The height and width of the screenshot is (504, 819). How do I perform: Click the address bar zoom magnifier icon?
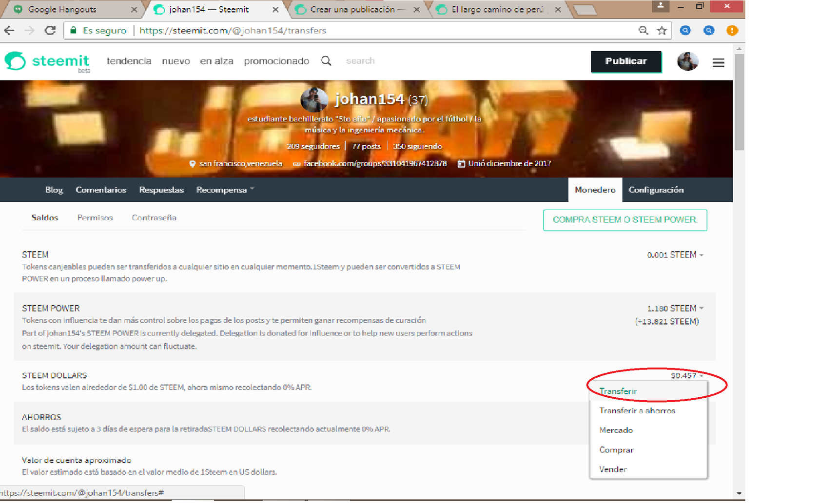(643, 31)
